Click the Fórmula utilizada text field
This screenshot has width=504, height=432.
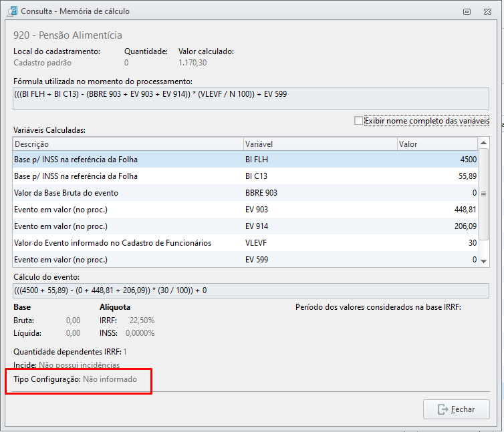pos(251,99)
